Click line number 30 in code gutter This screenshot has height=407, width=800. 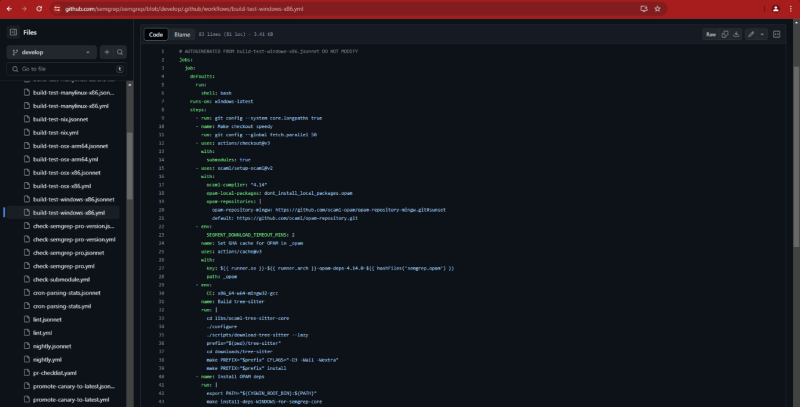161,293
